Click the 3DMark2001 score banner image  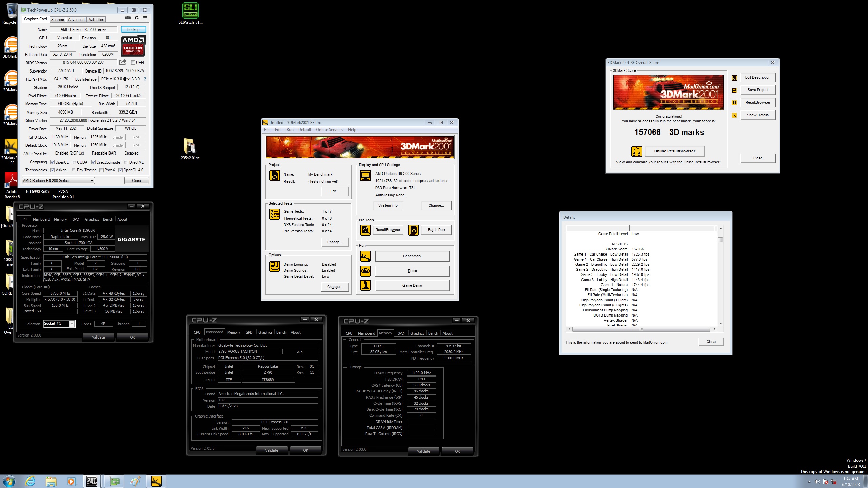pyautogui.click(x=668, y=93)
